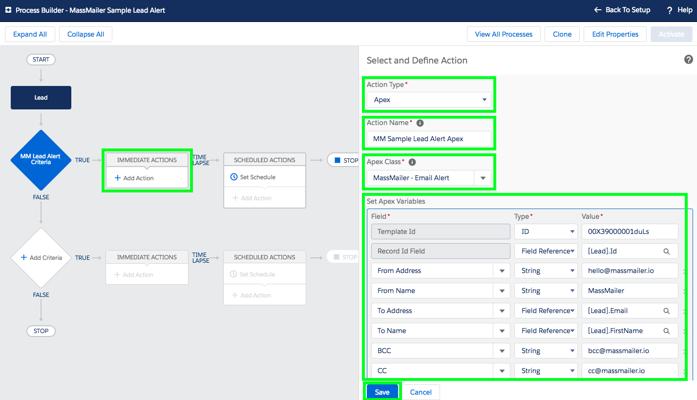
Task: Select the MM Lead Alert Criteria diamond
Action: click(41, 160)
